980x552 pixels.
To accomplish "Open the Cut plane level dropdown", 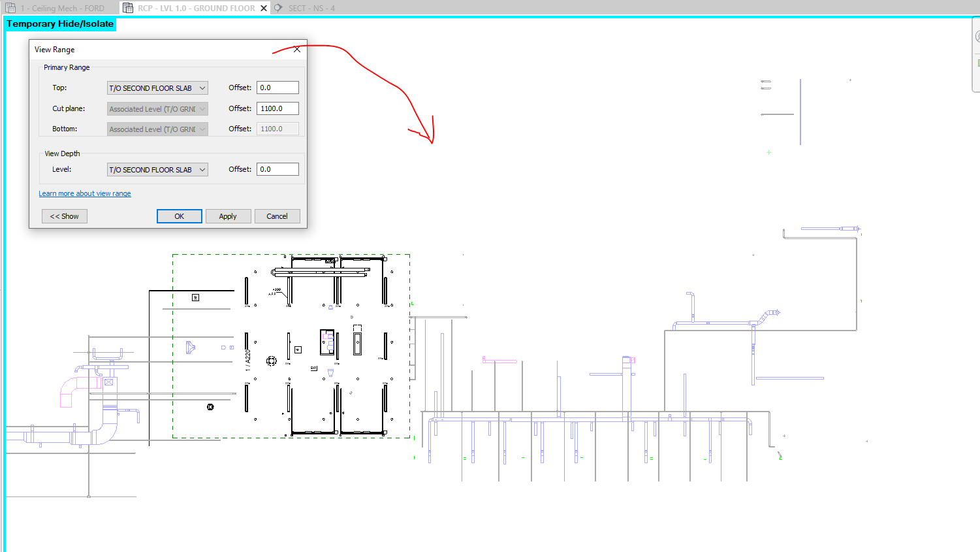I will pos(157,108).
